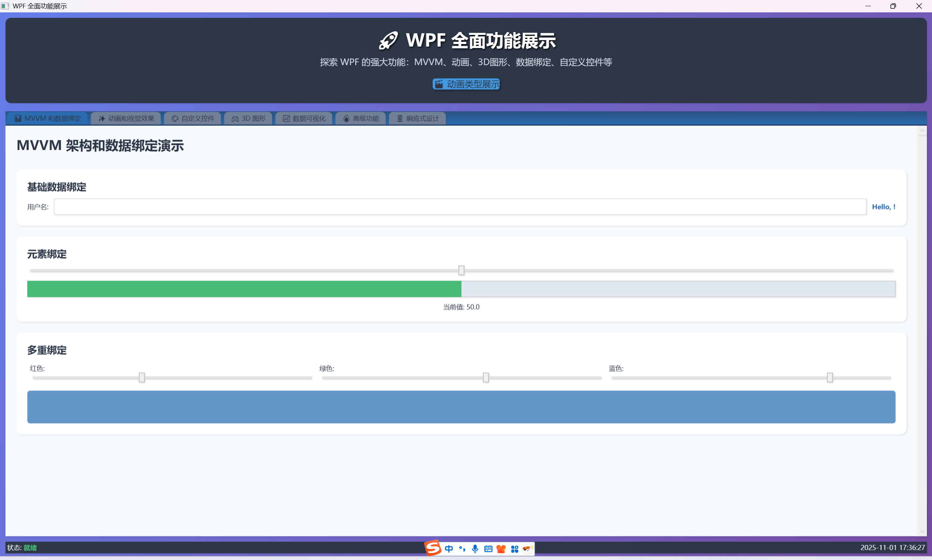
Task: Open the 高级功能 tab
Action: 361,119
